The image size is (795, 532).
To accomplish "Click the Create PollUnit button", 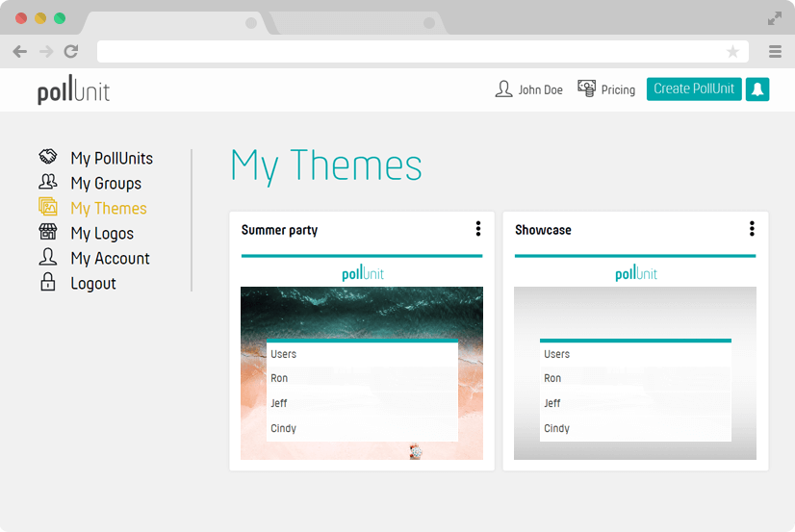I will click(x=694, y=89).
